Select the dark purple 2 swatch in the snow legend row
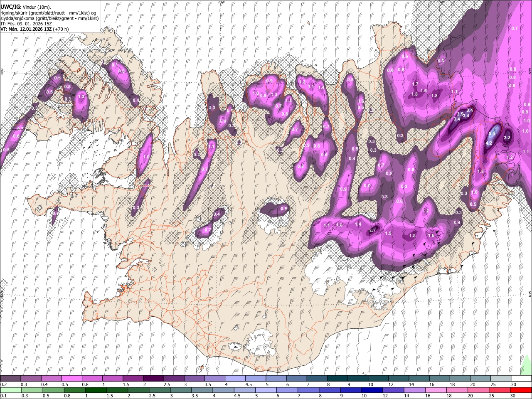This screenshot has height=399, width=532. 153,379
